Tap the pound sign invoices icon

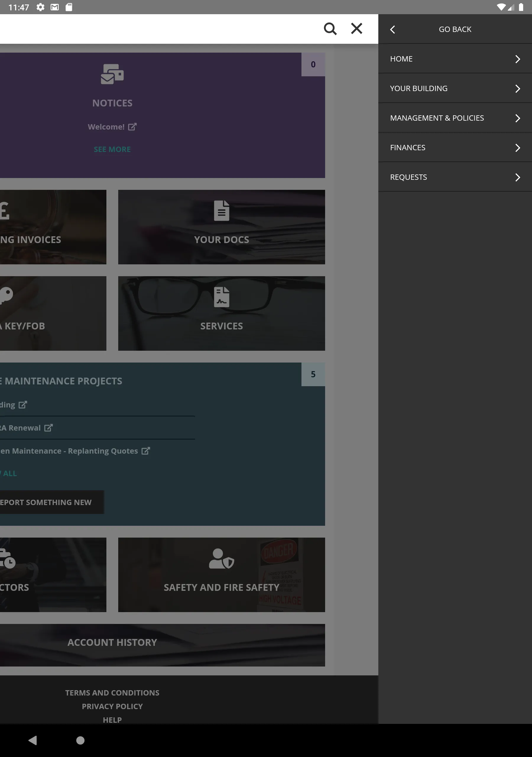coord(5,211)
